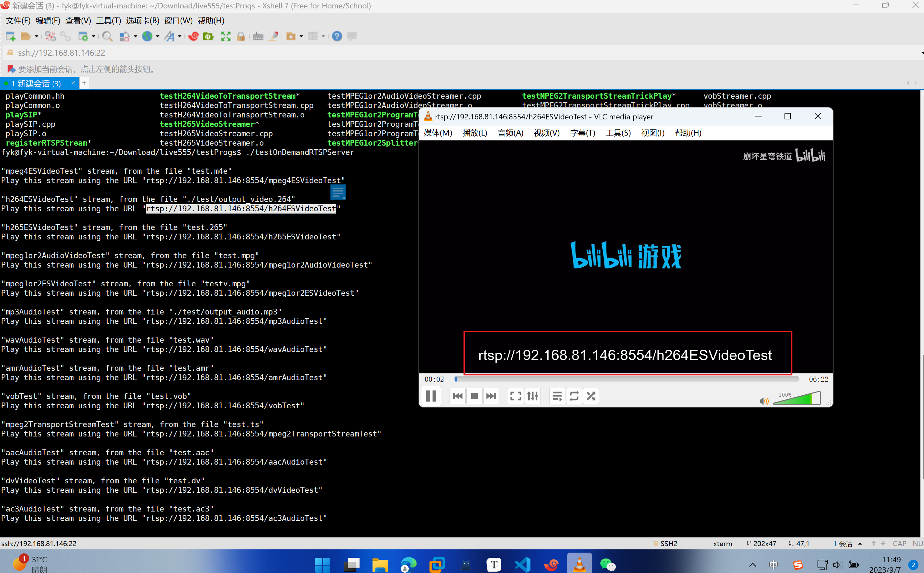Open WeChat from the taskbar
924x573 pixels.
(x=608, y=564)
